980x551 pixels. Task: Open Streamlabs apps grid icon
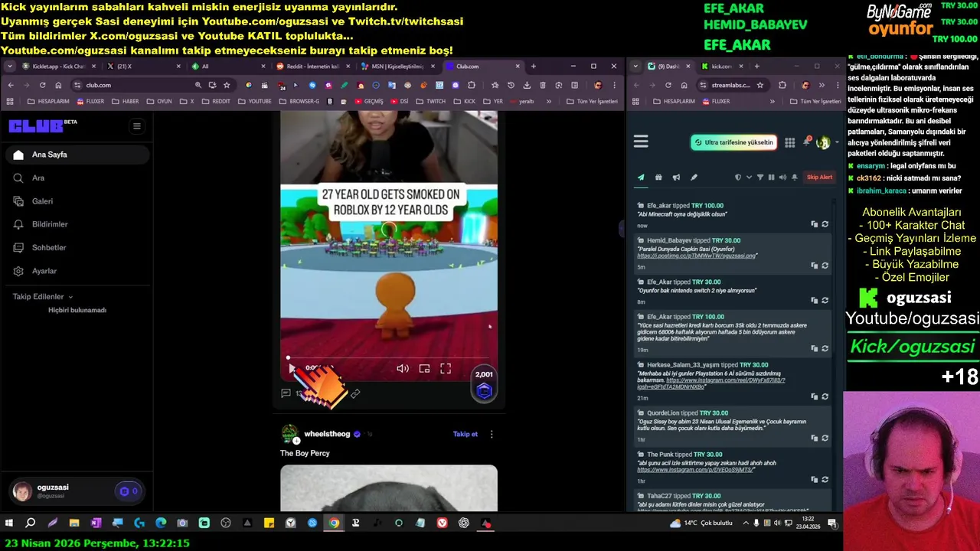[x=789, y=142]
